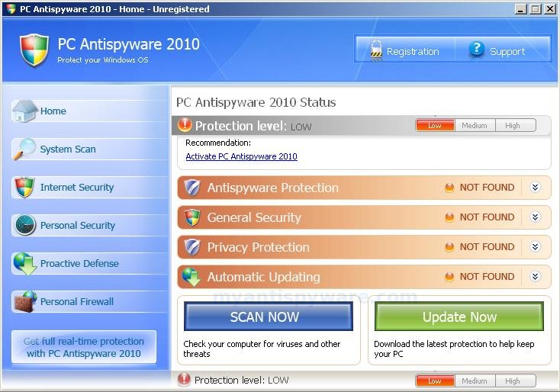Expand the Antispyware Protection row
560x392 pixels.
click(535, 188)
